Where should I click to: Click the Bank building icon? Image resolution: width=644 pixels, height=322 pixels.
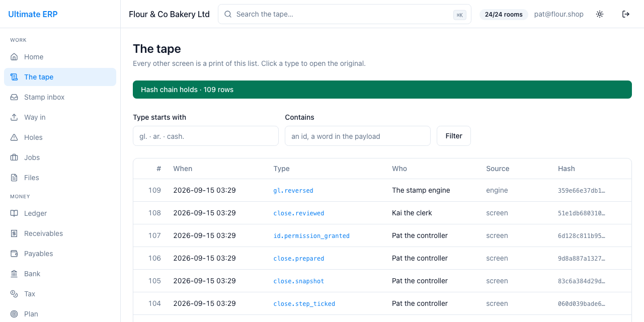pos(14,274)
